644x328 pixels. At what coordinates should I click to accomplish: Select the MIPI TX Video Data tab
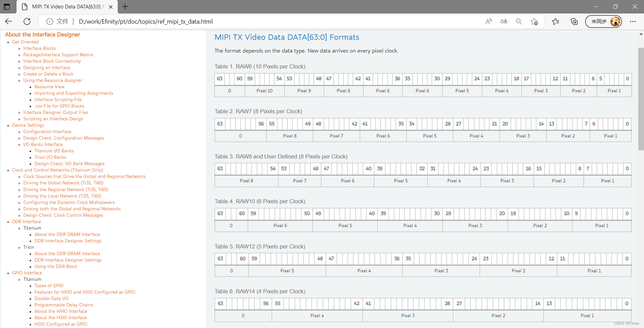coord(67,7)
